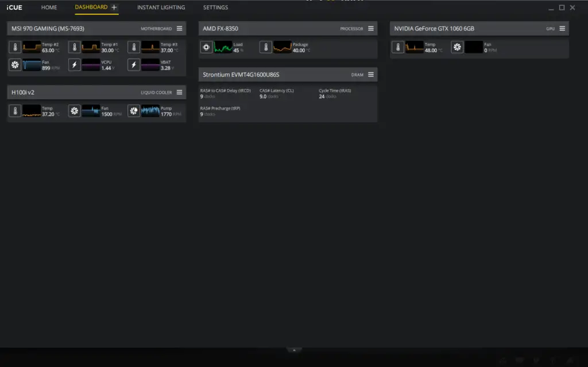588x367 pixels.
Task: Click the AMD FX-8350 Load chip icon
Action: click(206, 47)
